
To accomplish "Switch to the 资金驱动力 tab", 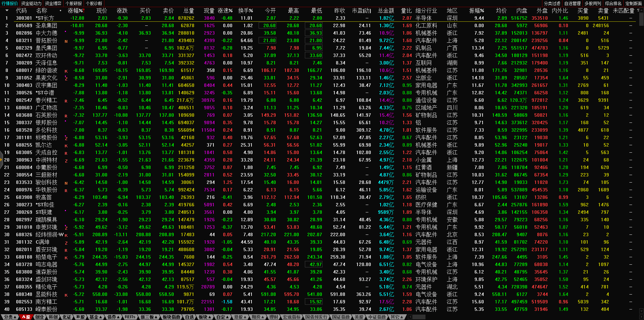I will (x=31, y=3).
